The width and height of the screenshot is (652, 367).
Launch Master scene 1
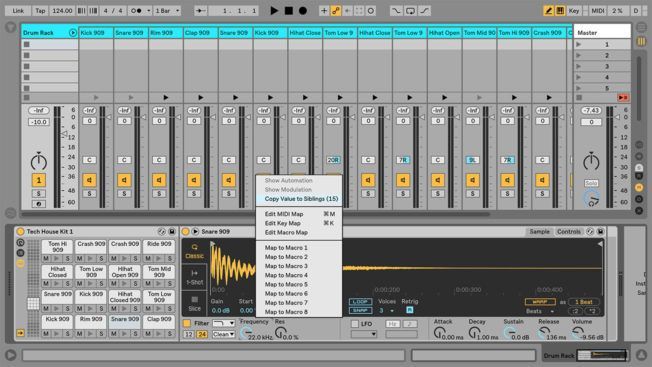579,44
